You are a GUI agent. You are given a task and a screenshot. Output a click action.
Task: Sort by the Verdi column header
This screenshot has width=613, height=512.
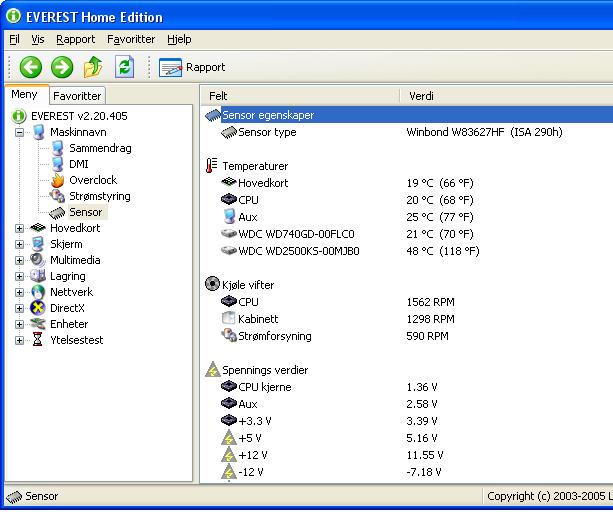(507, 96)
